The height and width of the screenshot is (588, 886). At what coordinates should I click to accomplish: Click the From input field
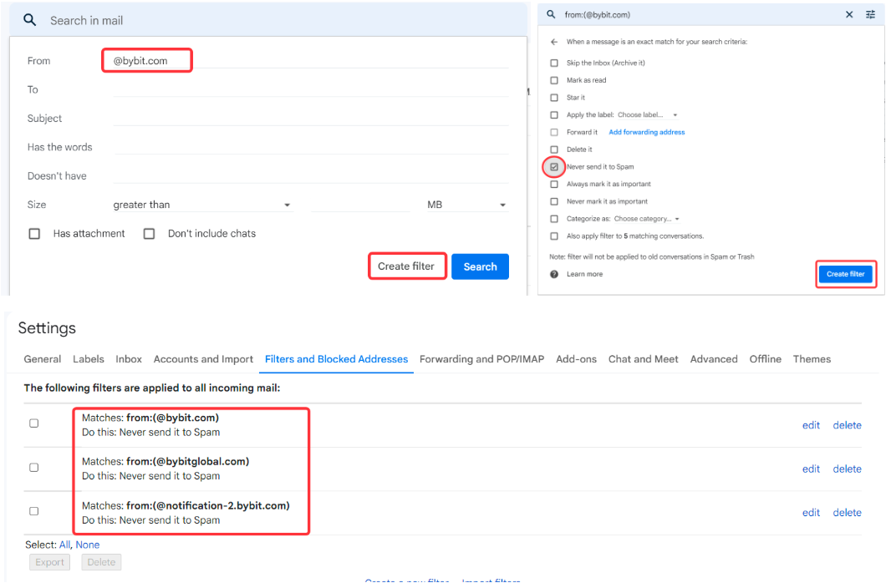(309, 61)
